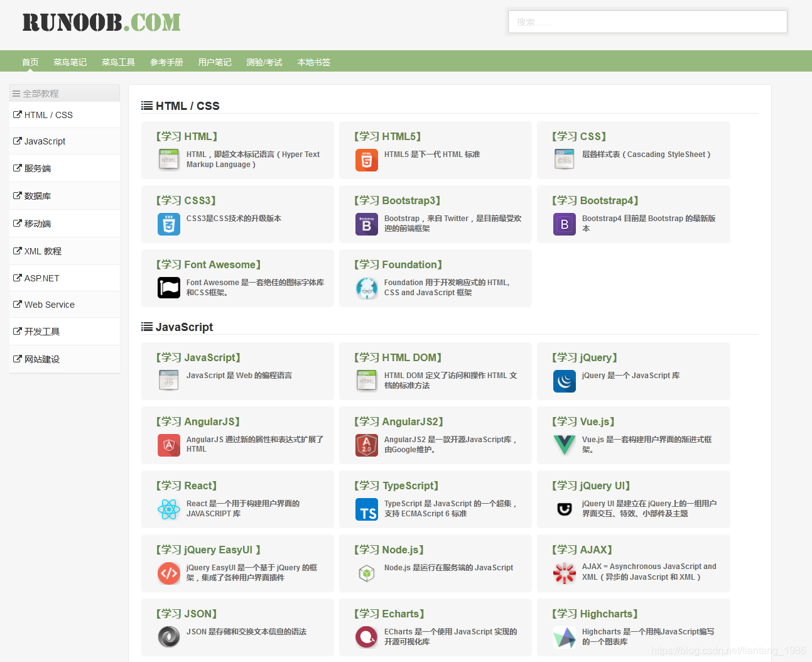Click the Echarts red circle icon
The height and width of the screenshot is (662, 812).
pyautogui.click(x=367, y=637)
